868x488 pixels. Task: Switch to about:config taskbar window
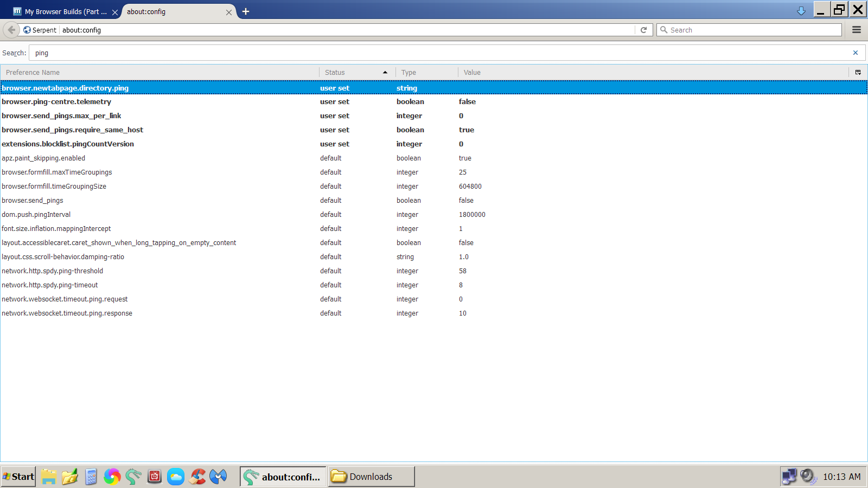coord(283,477)
